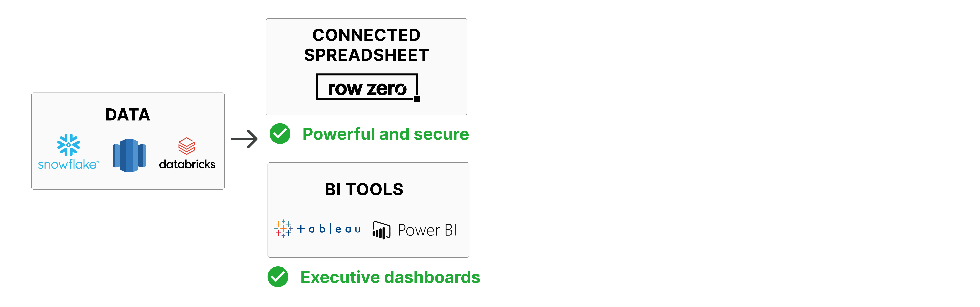Click the Executive dashboards text
This screenshot has width=980, height=307.
[x=390, y=277]
